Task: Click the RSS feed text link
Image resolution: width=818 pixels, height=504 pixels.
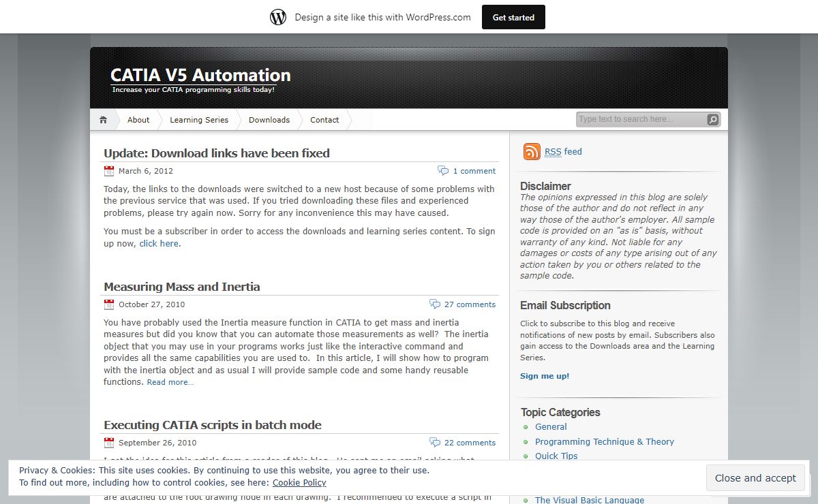Action: point(563,152)
